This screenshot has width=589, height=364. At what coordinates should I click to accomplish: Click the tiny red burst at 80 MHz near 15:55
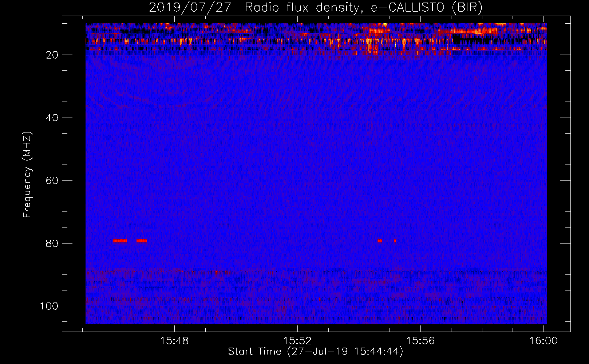click(x=395, y=241)
